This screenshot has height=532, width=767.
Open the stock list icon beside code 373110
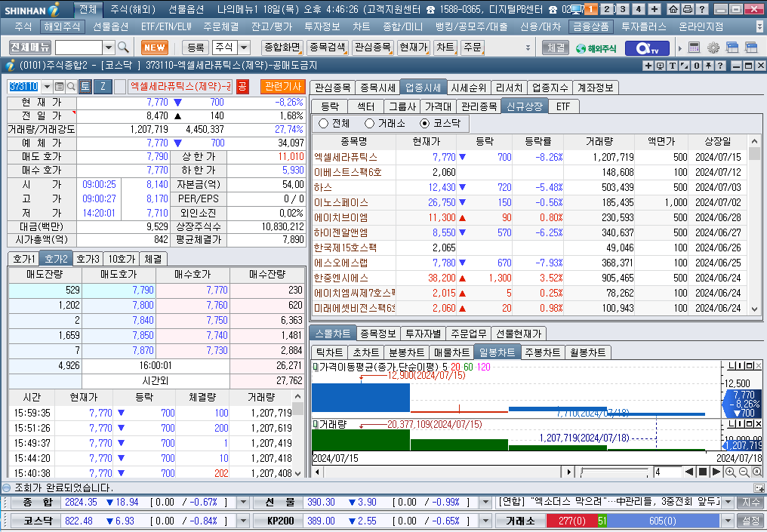coord(59,87)
